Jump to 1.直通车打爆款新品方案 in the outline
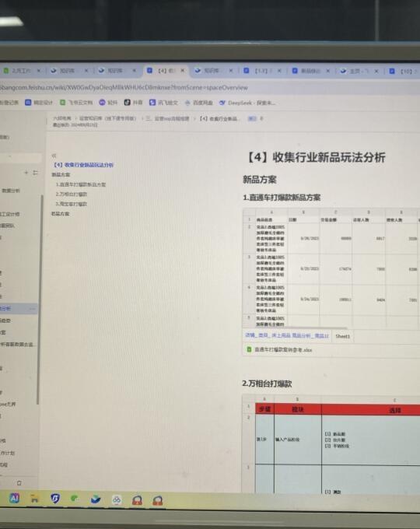420x529 pixels. [x=81, y=184]
